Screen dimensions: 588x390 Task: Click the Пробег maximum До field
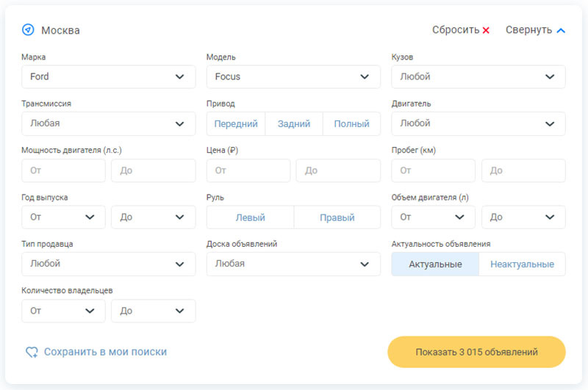(523, 170)
